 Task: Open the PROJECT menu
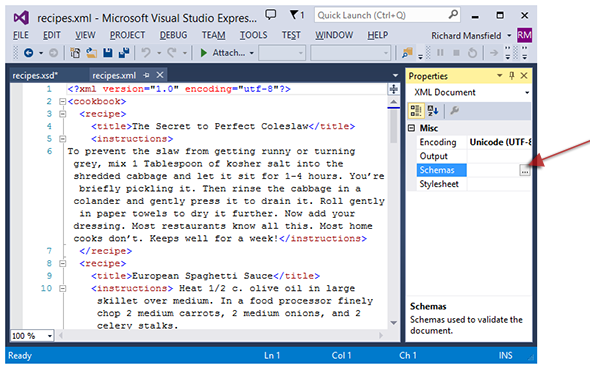pyautogui.click(x=128, y=35)
